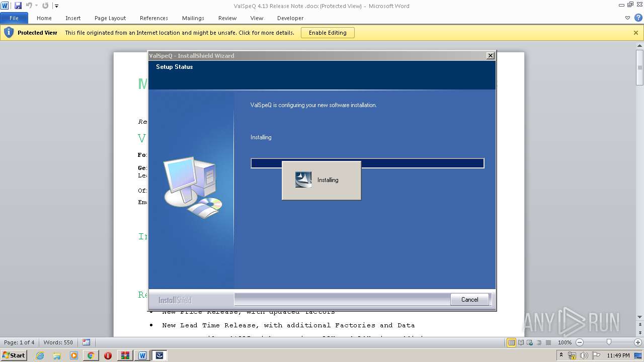Screen dimensions: 644x362
Task: Click the scroll down arrow in Word
Action: tap(640, 317)
